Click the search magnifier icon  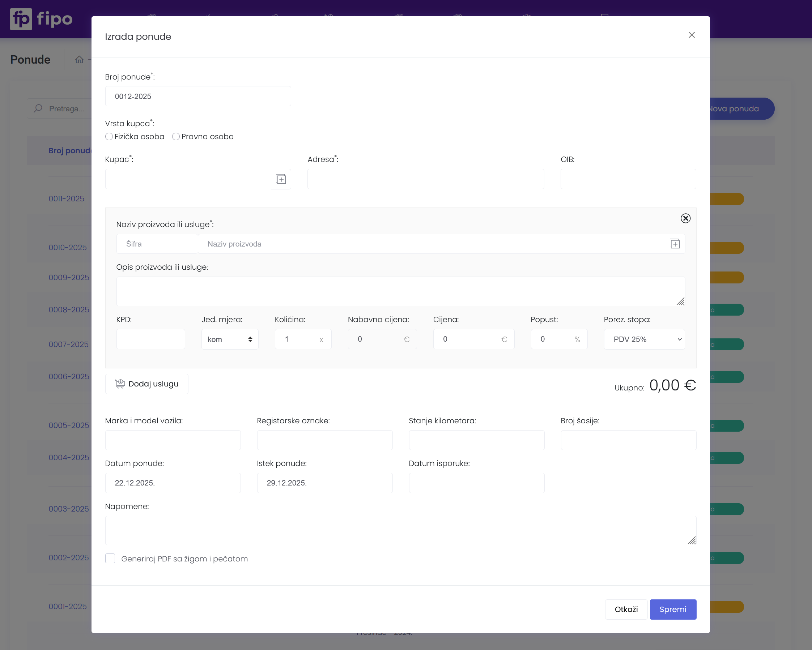tap(38, 109)
